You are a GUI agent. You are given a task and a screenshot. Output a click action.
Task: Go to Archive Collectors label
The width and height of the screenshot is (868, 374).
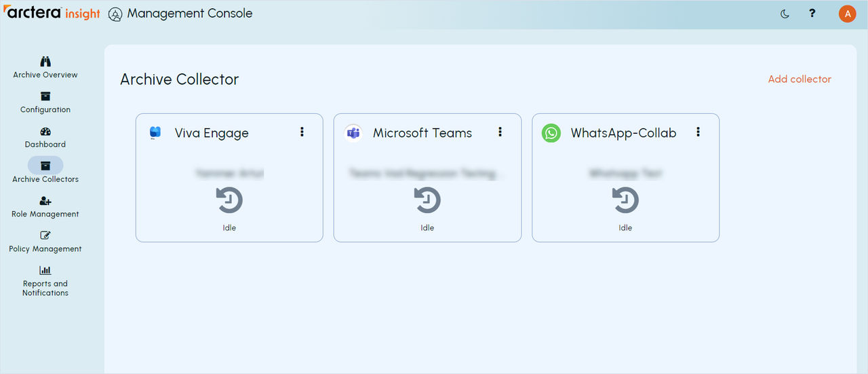coord(45,179)
